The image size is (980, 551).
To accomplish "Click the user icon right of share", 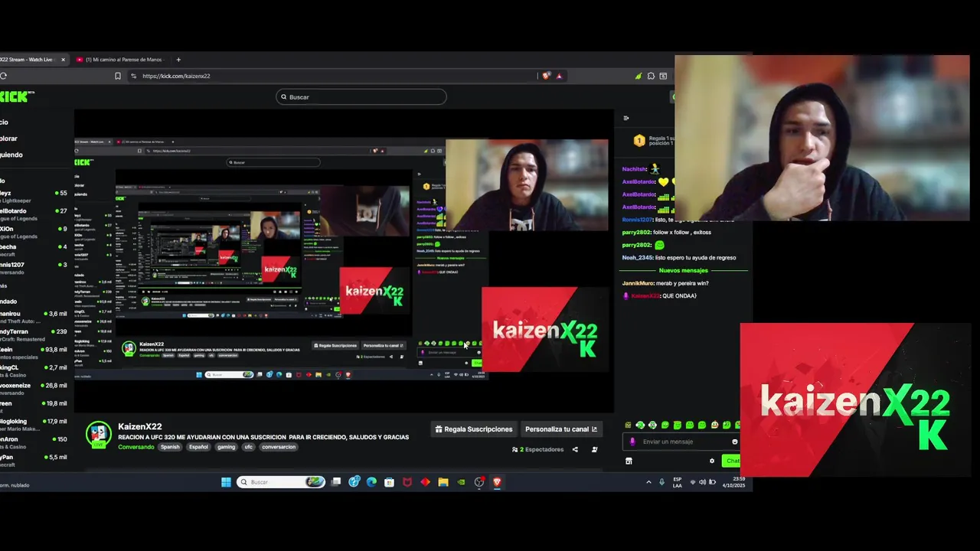I will click(x=594, y=449).
